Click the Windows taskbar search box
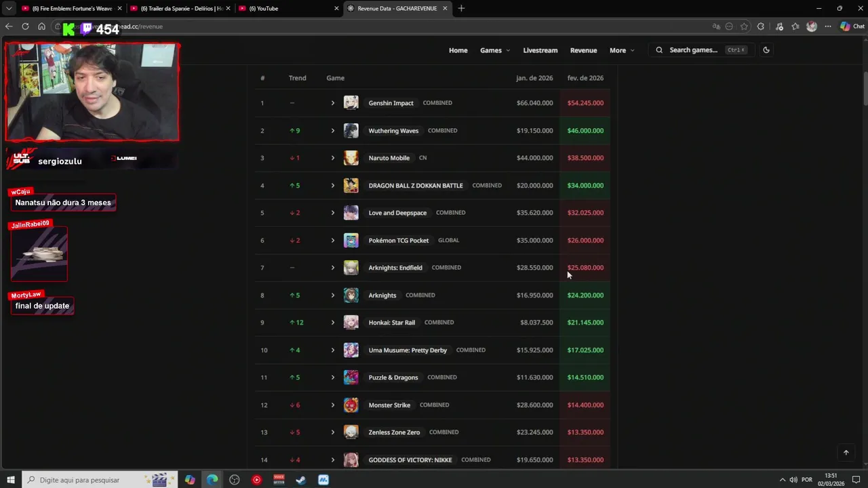 (100, 480)
